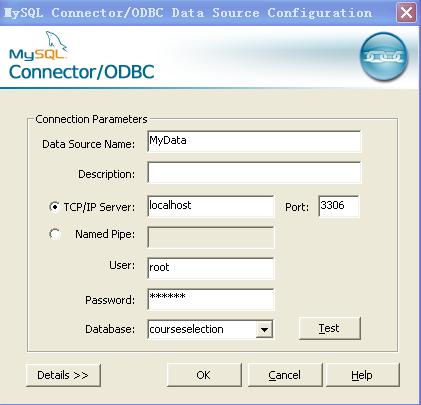The image size is (421, 405).
Task: Confirm settings with the OK button
Action: pos(204,375)
